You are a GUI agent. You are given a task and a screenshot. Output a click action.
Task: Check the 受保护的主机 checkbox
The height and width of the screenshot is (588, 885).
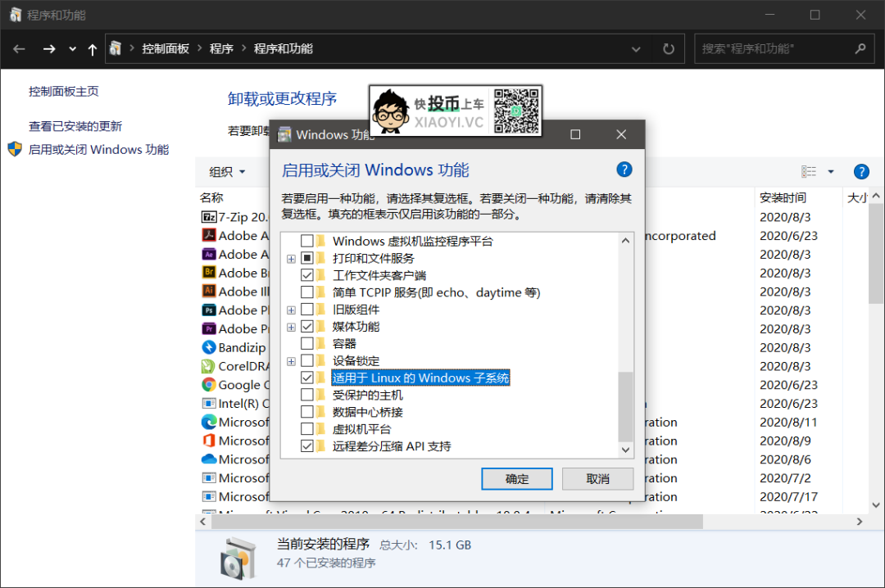307,395
